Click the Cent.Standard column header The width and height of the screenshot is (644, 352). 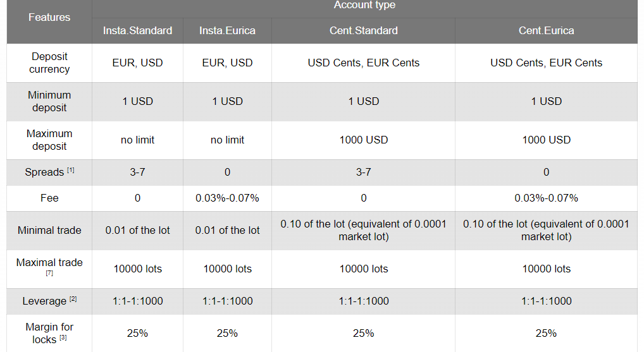364,31
